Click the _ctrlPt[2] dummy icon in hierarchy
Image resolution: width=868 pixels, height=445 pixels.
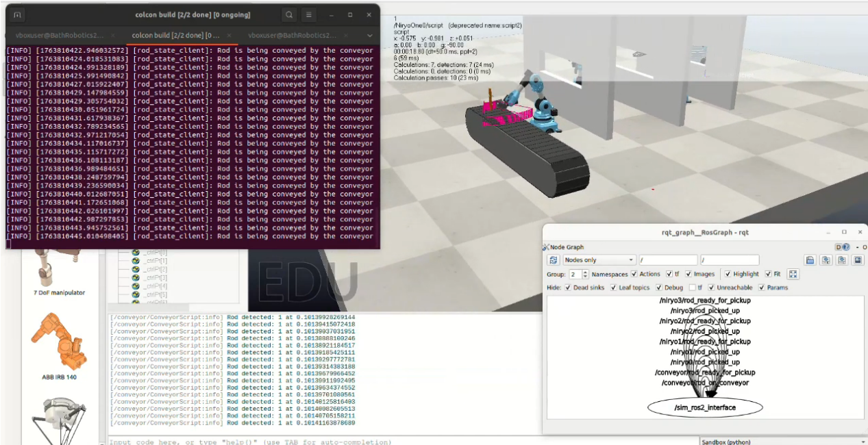(136, 269)
